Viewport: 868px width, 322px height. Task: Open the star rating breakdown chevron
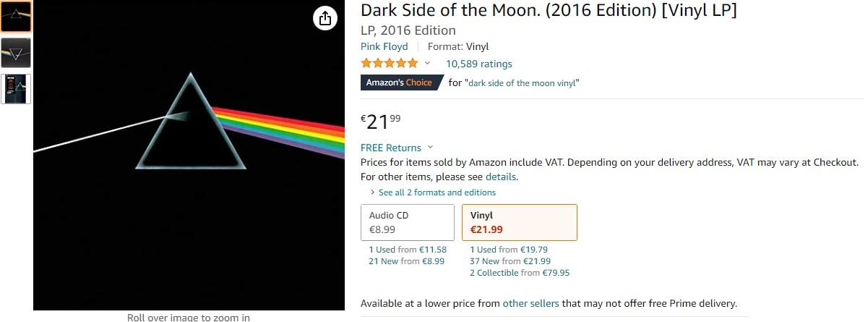pyautogui.click(x=427, y=64)
